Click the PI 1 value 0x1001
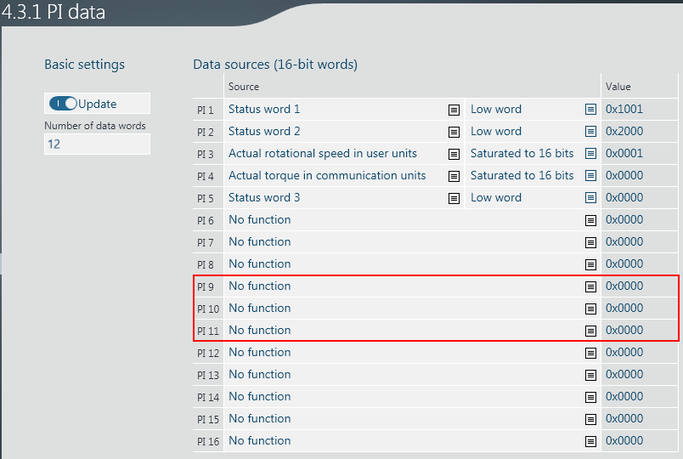683x459 pixels. point(624,109)
